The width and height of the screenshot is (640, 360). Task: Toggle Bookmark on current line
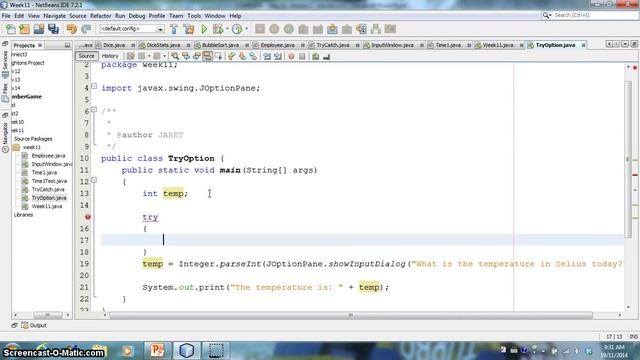click(x=253, y=56)
